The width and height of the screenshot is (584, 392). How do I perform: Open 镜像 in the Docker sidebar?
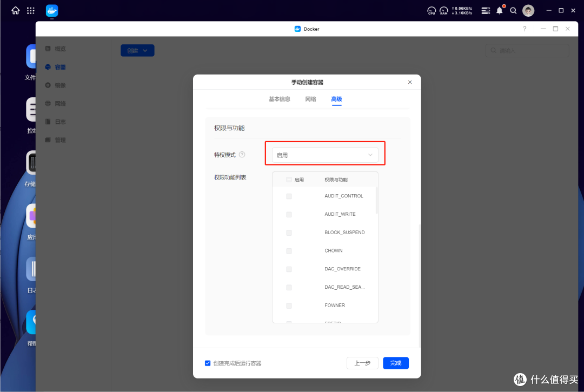(x=56, y=85)
